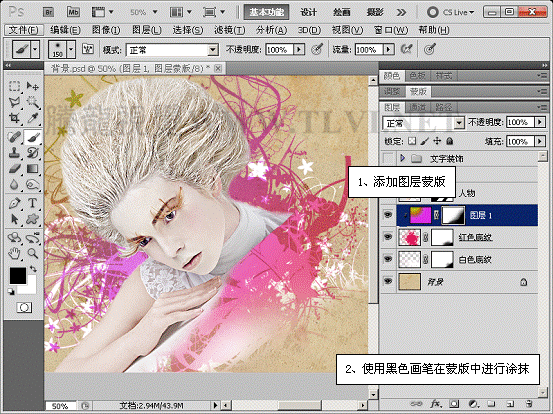Choose the Clone Stamp tool

[x=14, y=153]
